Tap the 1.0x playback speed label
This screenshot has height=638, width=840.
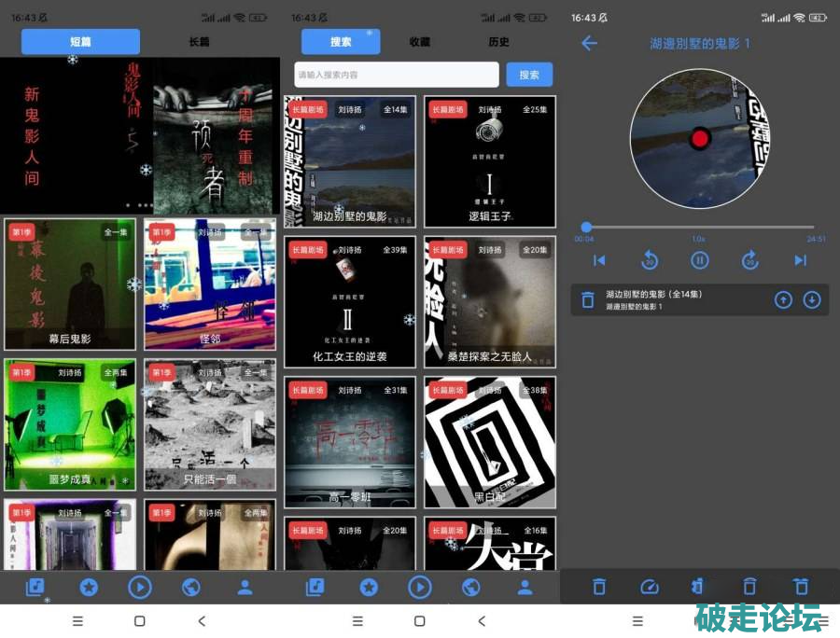click(698, 240)
